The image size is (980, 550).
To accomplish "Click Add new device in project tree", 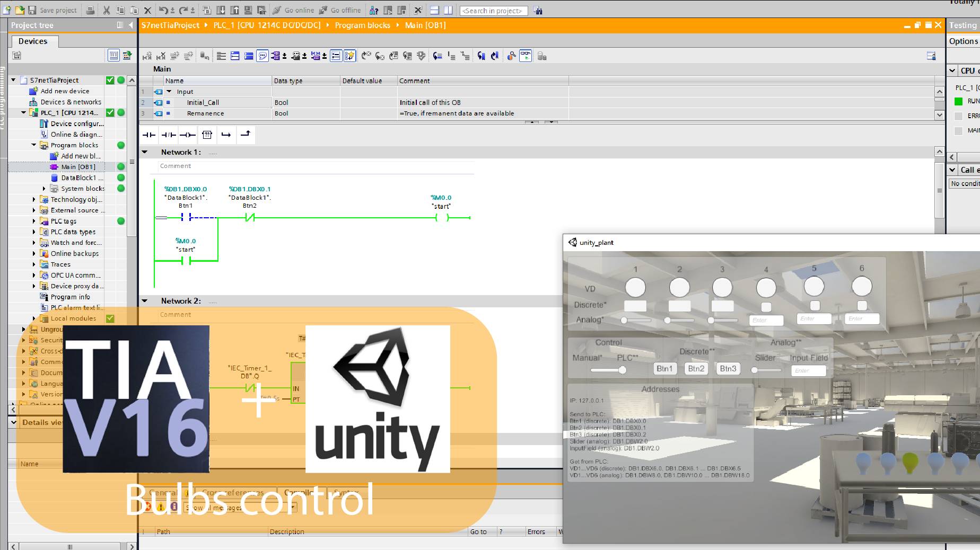I will pos(65,91).
